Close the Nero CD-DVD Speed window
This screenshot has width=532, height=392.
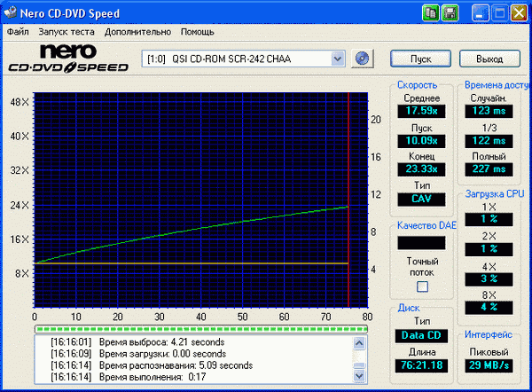point(517,12)
